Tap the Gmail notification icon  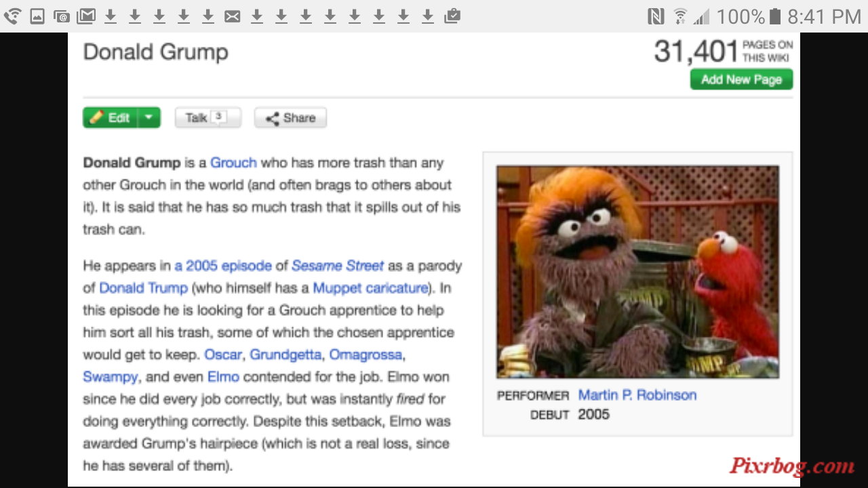pyautogui.click(x=86, y=16)
